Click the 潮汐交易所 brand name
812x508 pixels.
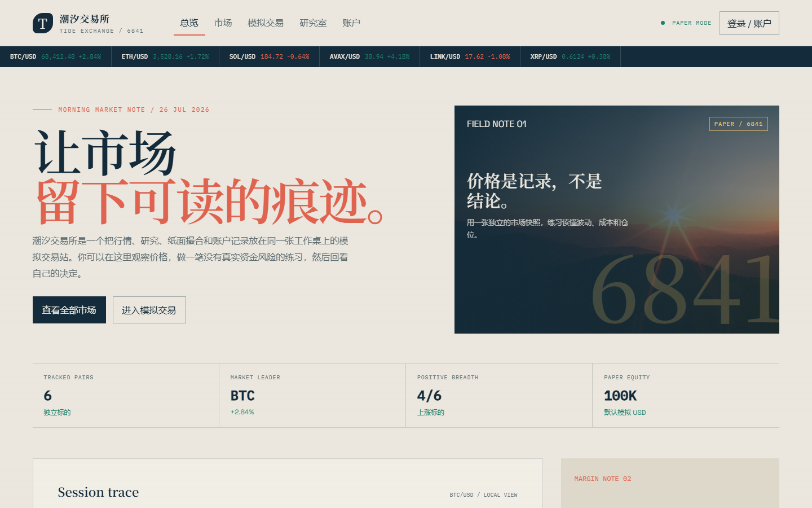[85, 19]
